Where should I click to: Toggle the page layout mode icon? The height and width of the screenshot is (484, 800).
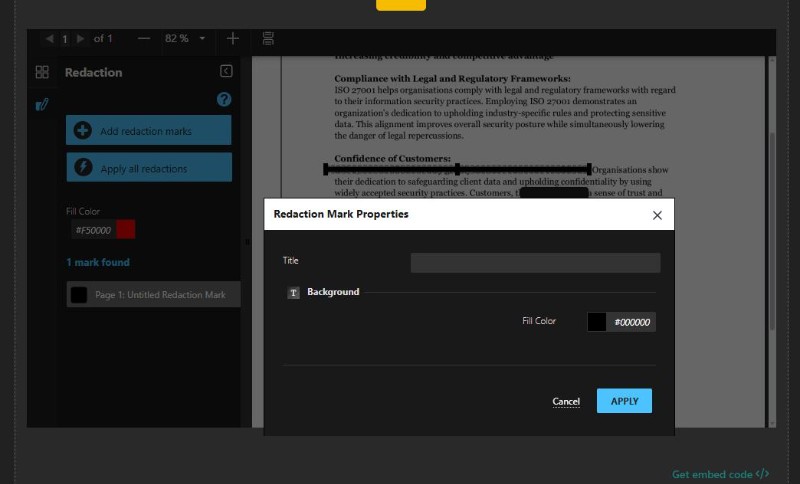pos(268,38)
